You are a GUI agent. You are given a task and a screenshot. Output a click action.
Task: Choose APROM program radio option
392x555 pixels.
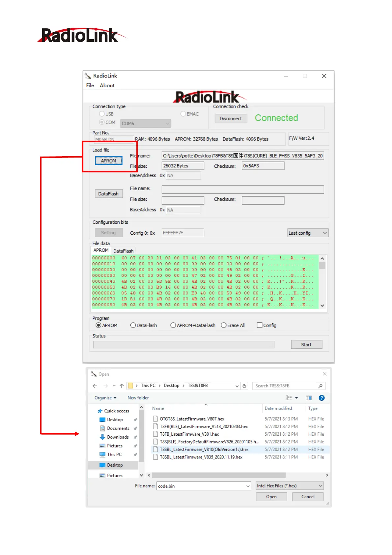coord(98,325)
